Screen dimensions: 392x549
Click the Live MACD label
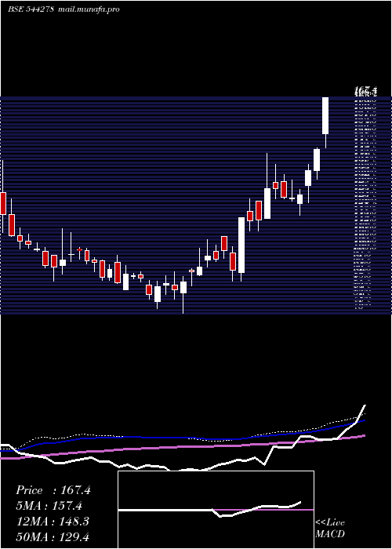tap(330, 529)
